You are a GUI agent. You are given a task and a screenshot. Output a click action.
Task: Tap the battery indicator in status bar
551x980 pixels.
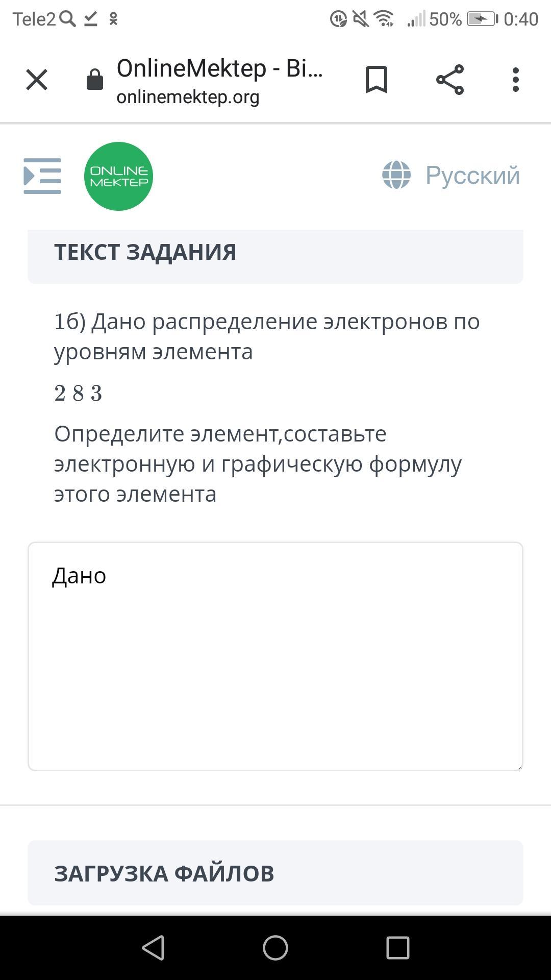(483, 19)
